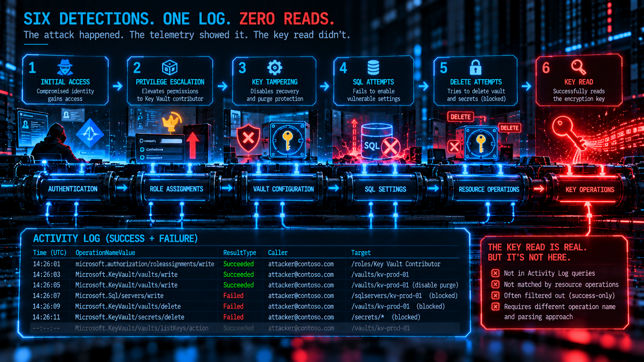Click the "KEY READ" card title

click(x=579, y=82)
